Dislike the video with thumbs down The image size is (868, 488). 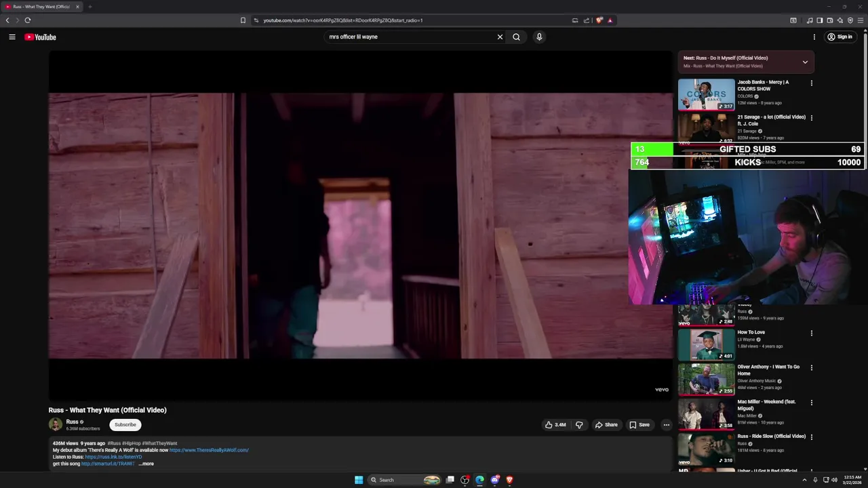[579, 425]
